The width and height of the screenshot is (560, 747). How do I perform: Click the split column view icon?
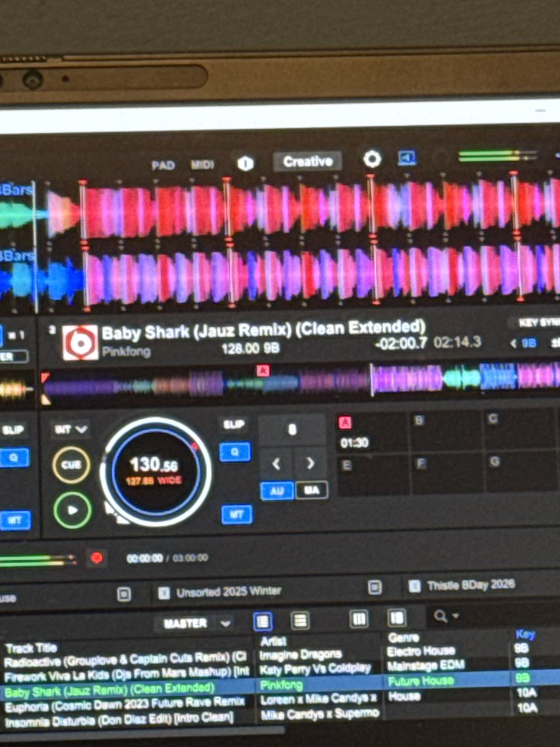point(397,618)
